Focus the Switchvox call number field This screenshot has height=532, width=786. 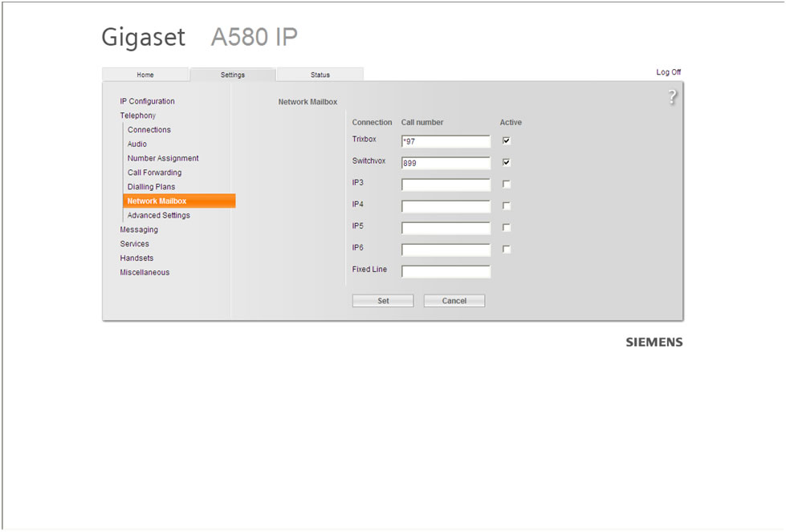[446, 163]
